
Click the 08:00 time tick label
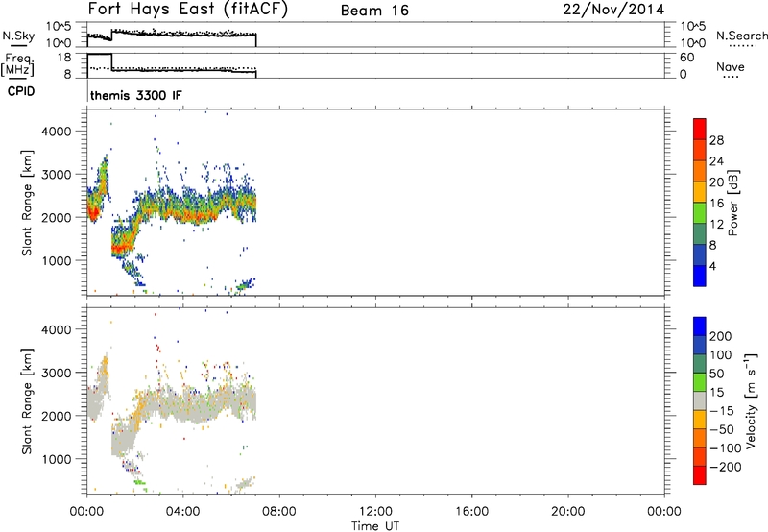278,512
